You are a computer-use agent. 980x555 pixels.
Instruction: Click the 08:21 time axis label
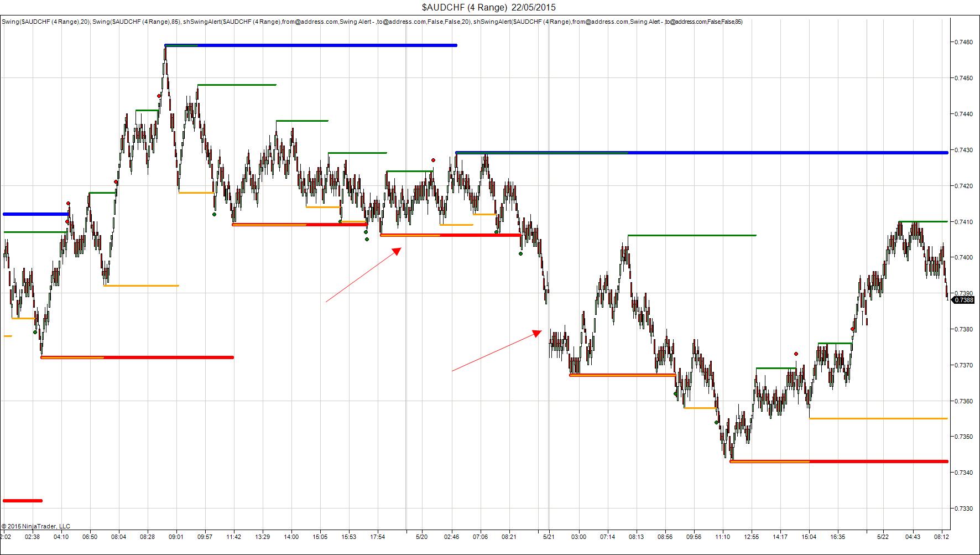pyautogui.click(x=509, y=537)
